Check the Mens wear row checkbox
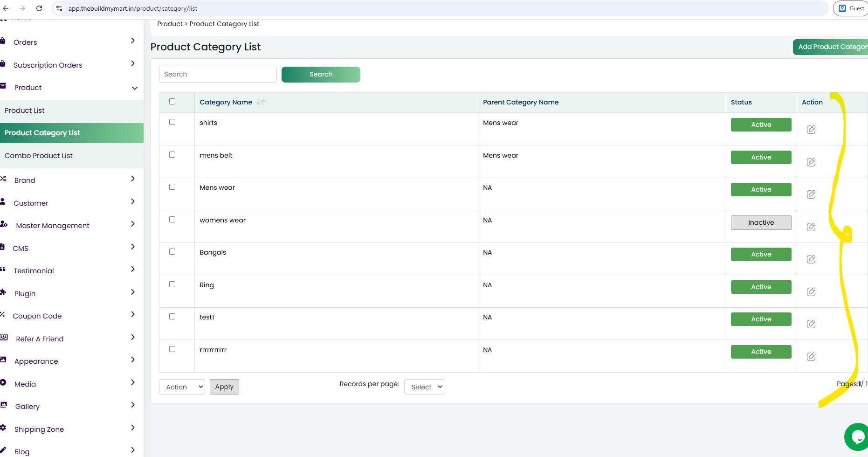868x457 pixels. [x=172, y=187]
